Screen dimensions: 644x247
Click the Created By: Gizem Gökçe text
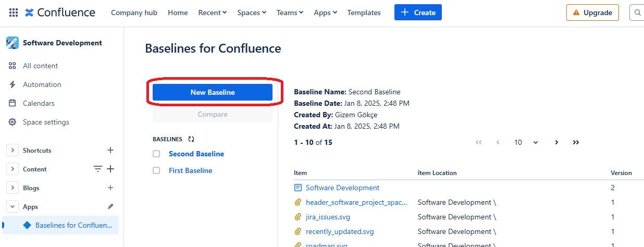(336, 115)
